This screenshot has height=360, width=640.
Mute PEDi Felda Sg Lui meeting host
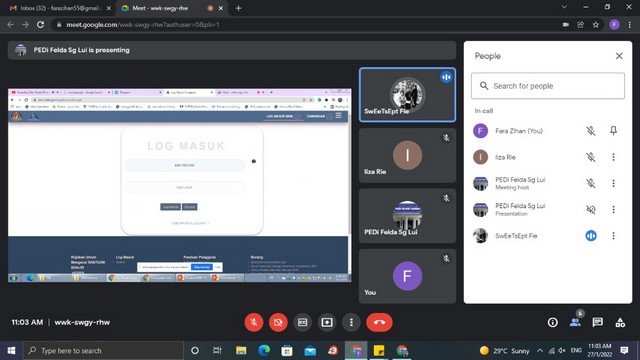(591, 183)
